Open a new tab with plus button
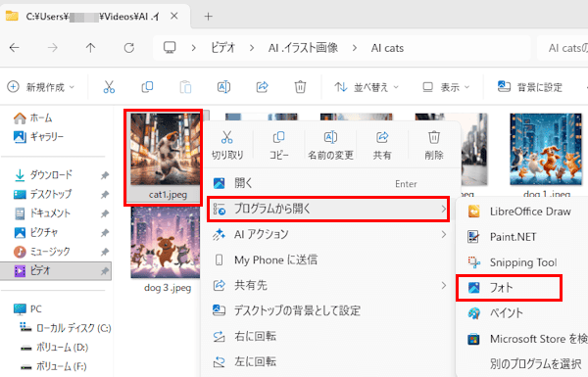This screenshot has height=377, width=588. coord(208,16)
